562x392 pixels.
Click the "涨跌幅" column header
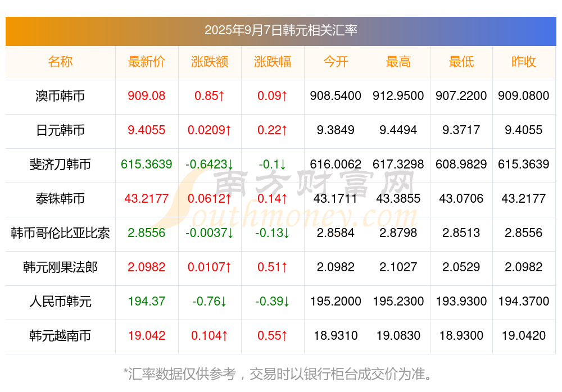(x=273, y=62)
